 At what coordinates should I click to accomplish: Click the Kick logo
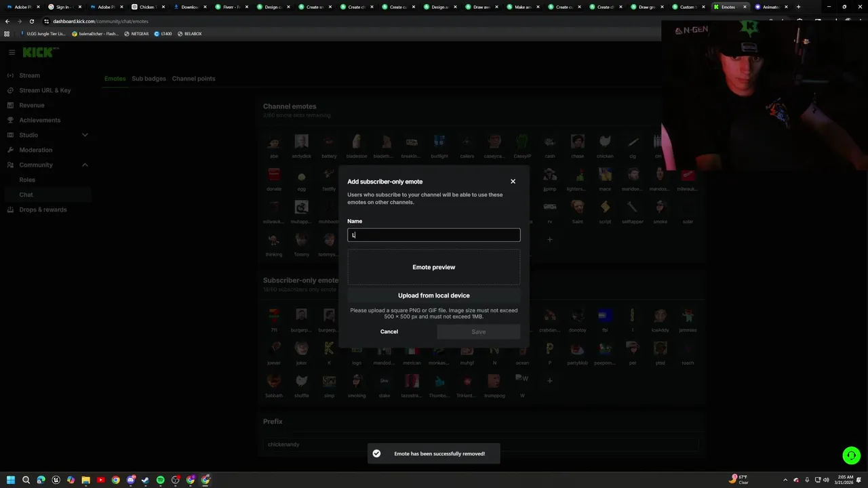pyautogui.click(x=41, y=52)
